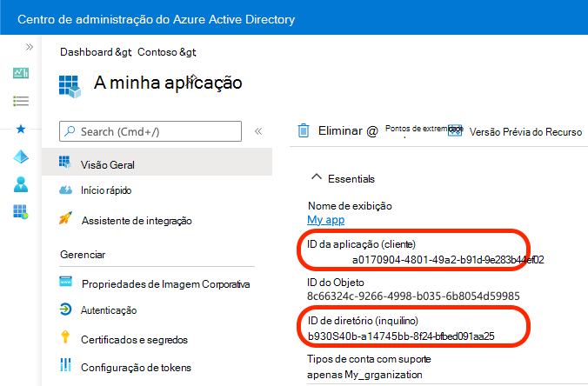588x386 pixels.
Task: Click the ID do Objeto label
Action: tap(336, 283)
